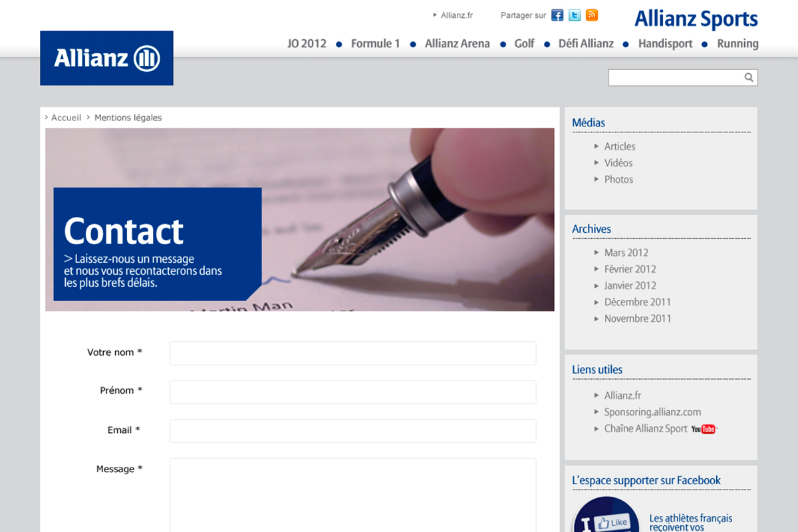Select Formule 1 in navigation
This screenshot has width=798, height=532.
[x=375, y=44]
